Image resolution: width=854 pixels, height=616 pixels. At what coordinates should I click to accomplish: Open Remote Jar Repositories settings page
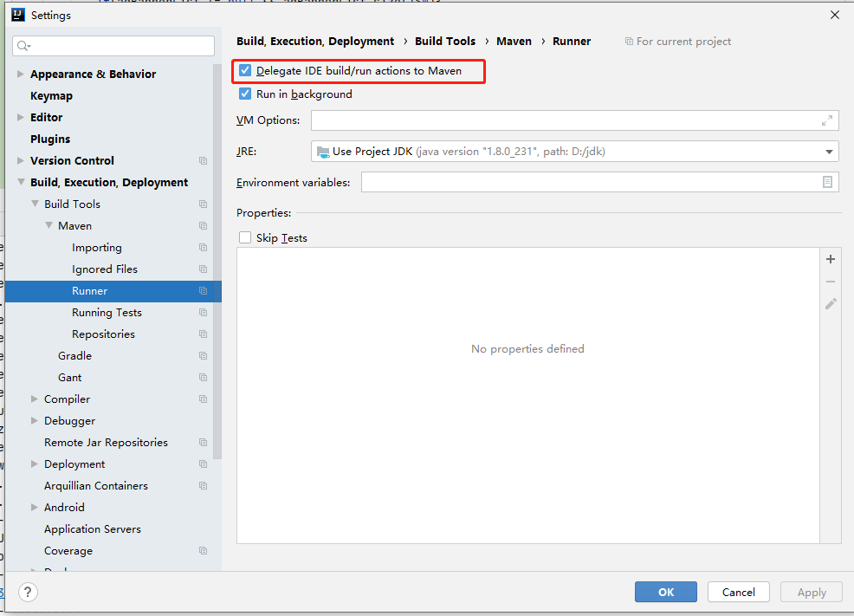pos(106,443)
